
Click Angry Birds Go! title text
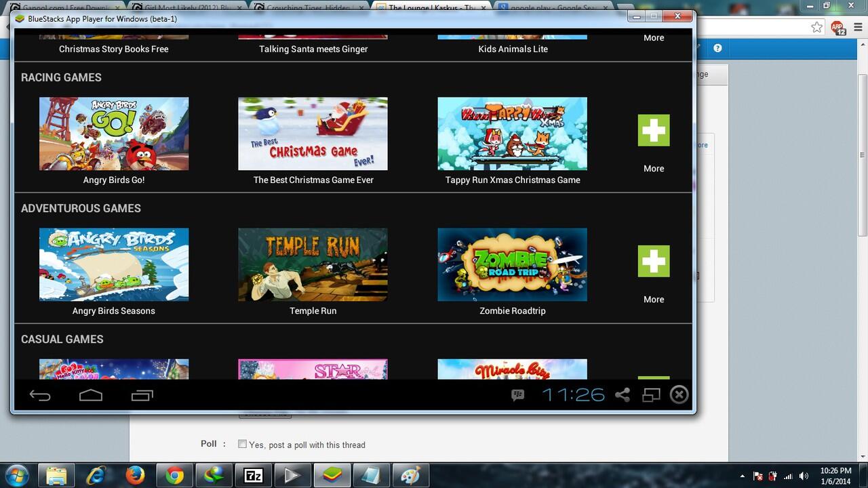tap(114, 180)
